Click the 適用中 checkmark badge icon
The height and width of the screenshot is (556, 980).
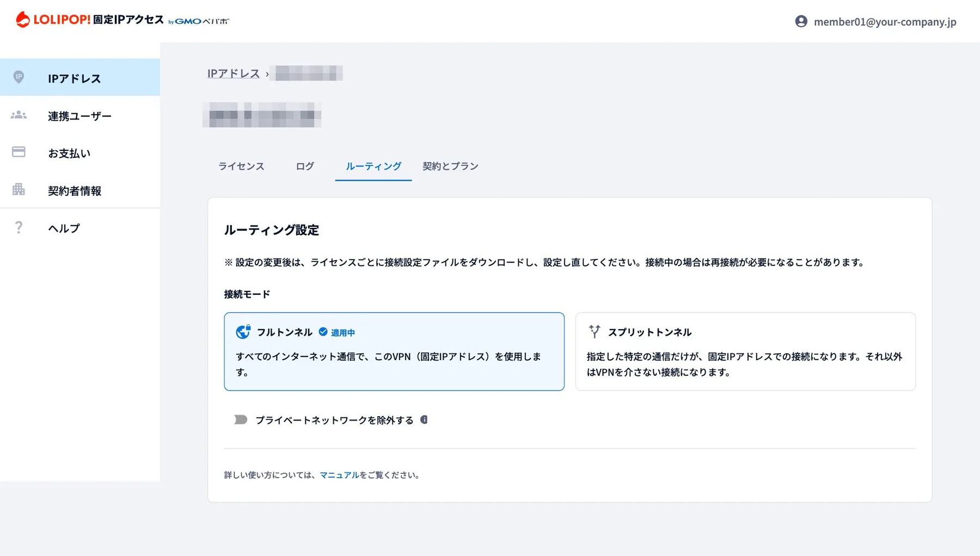click(x=323, y=332)
